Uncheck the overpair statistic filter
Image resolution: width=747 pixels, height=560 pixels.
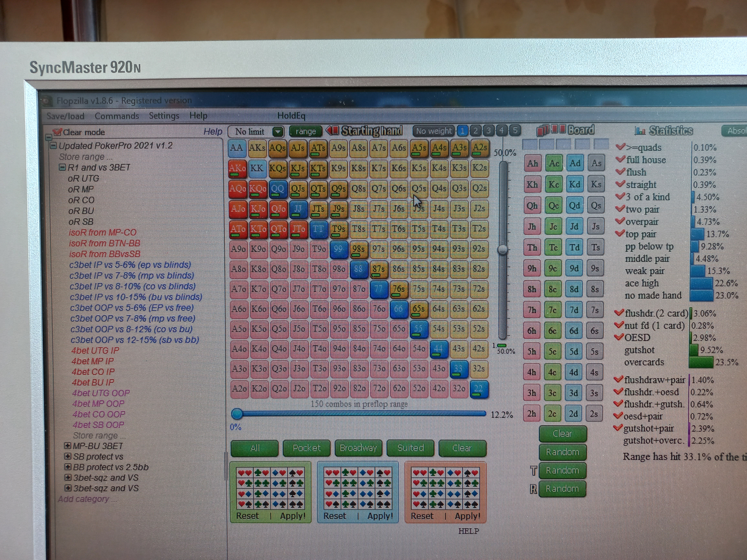point(620,221)
